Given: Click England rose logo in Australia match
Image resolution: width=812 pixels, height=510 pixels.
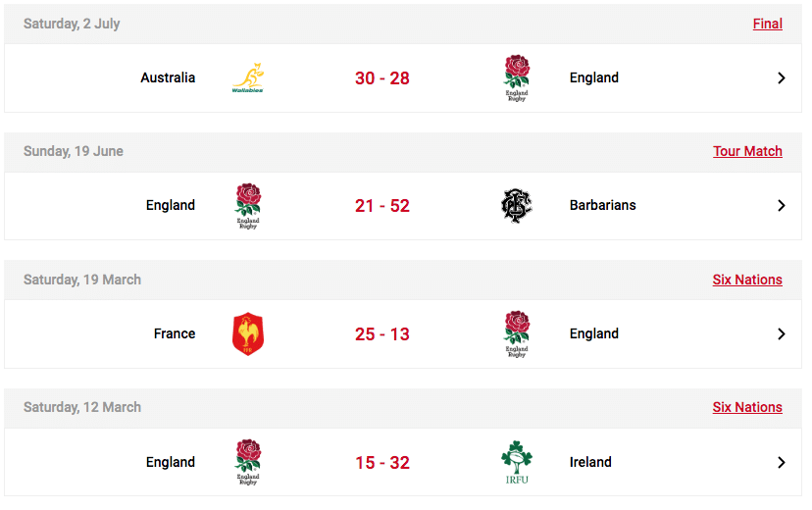Looking at the screenshot, I should tap(517, 77).
